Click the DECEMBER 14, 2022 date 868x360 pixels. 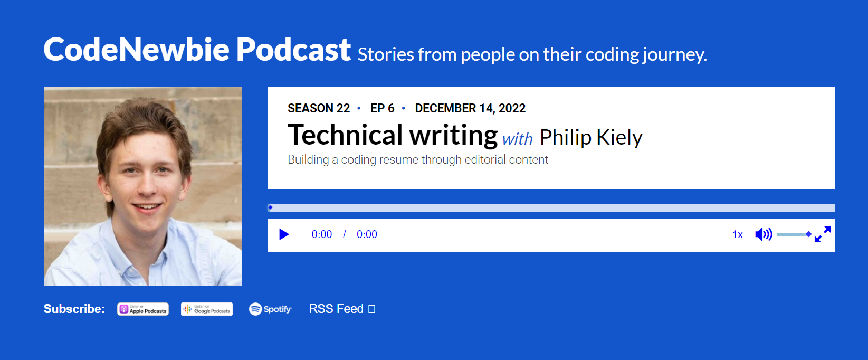(x=470, y=108)
